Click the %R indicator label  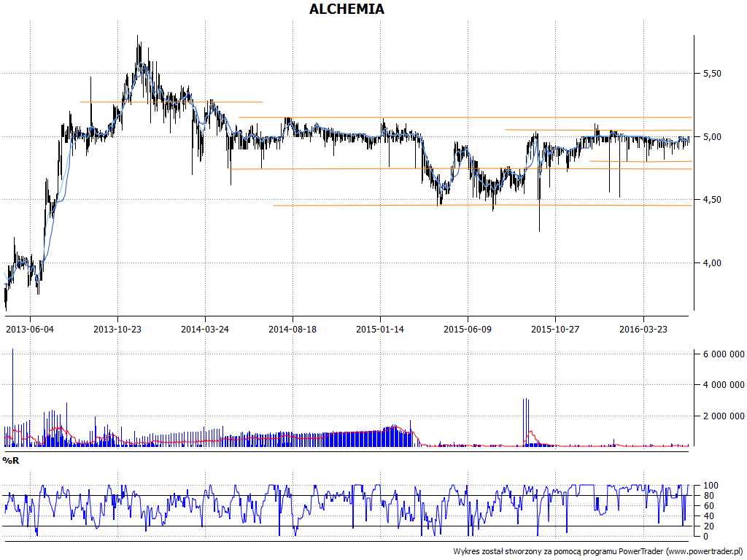[x=10, y=461]
